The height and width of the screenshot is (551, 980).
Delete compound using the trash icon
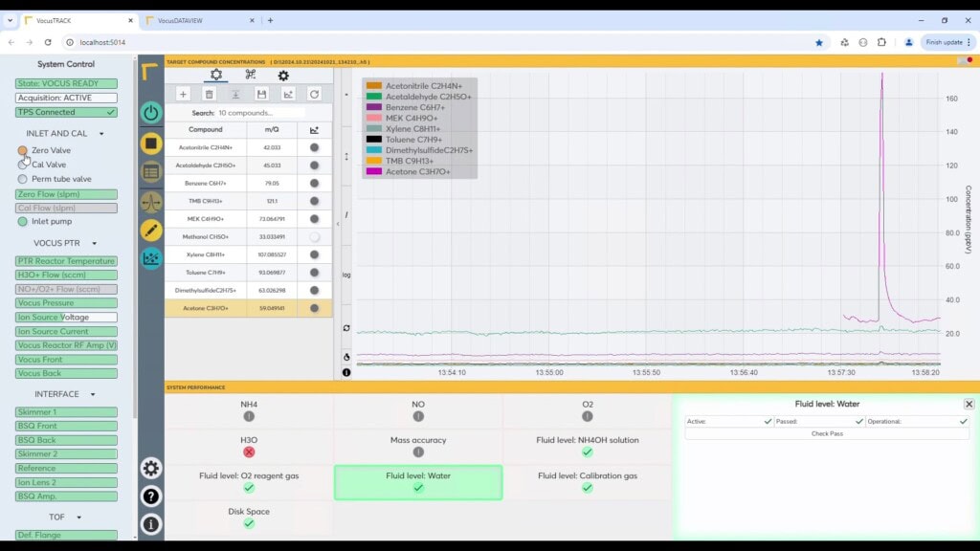click(210, 94)
